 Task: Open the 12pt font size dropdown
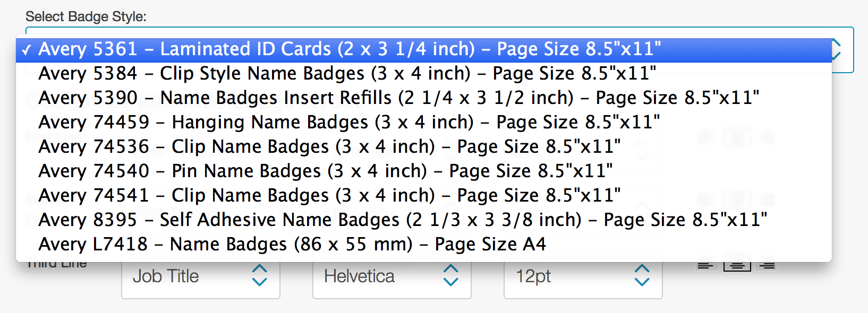click(583, 276)
